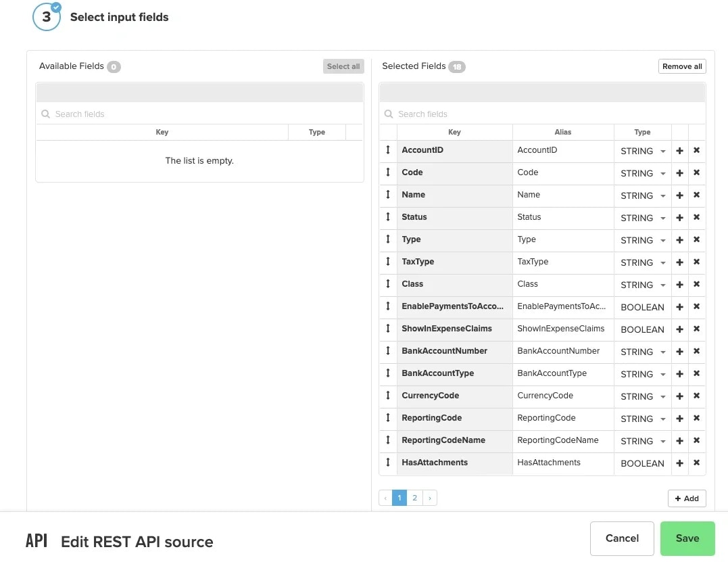
Task: Click the previous page arrow
Action: point(385,498)
